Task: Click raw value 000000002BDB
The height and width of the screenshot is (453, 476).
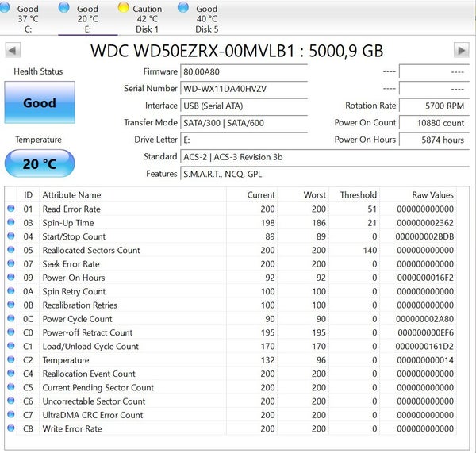Action: coord(424,236)
